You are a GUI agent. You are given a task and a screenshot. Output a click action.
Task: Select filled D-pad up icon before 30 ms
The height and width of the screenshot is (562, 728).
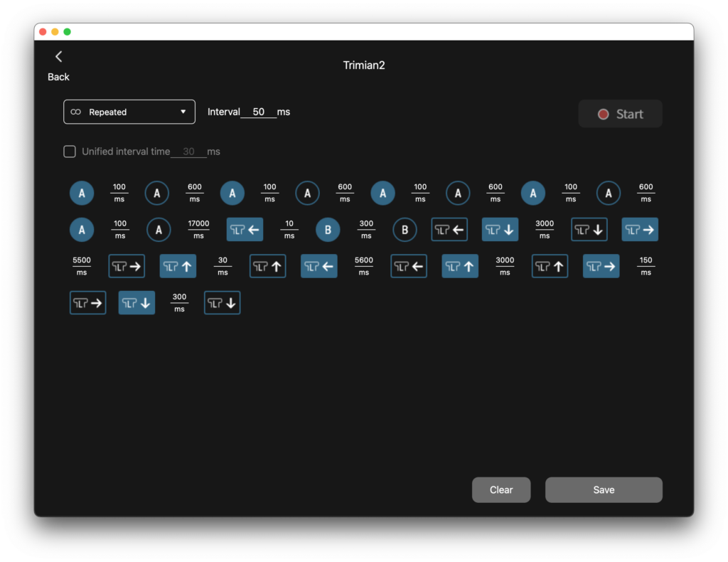(x=178, y=267)
